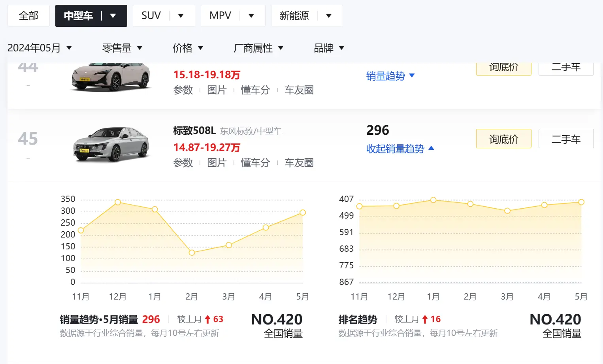
Task: Open the 新能源 dropdown arrow
Action: click(x=329, y=16)
